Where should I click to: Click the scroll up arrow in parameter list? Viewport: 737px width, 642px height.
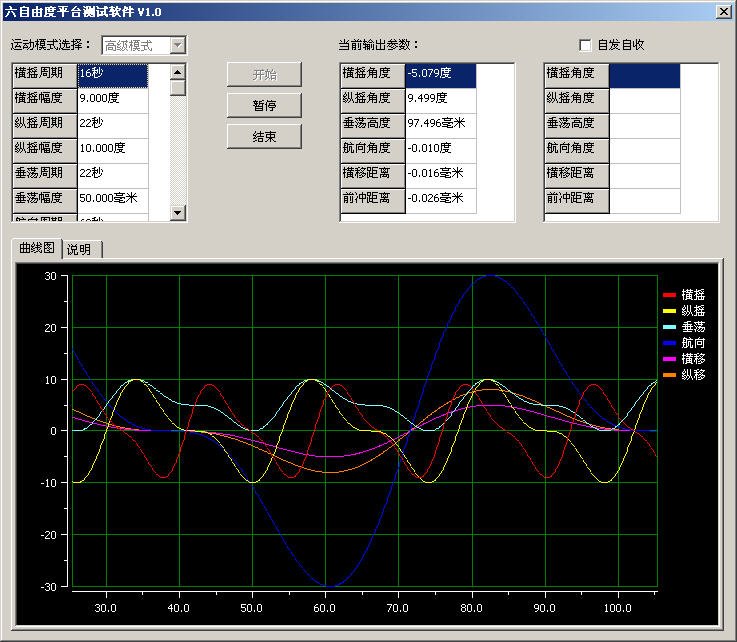[x=178, y=72]
